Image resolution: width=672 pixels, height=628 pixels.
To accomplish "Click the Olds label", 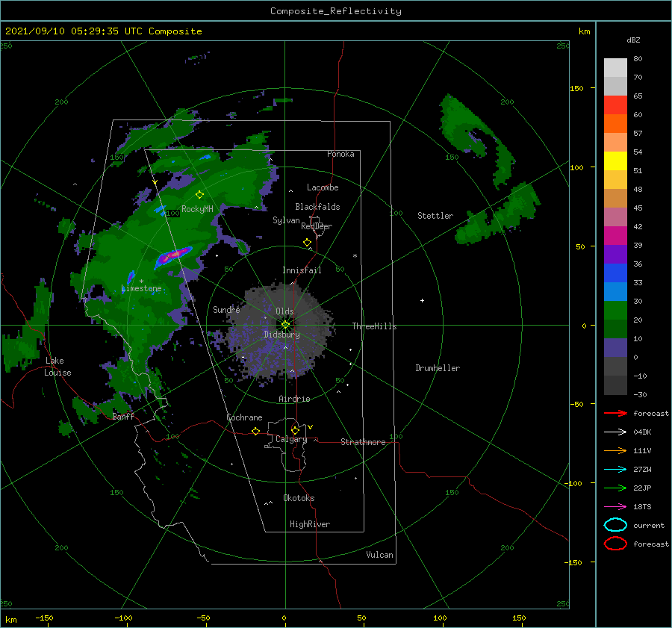I will click(284, 311).
